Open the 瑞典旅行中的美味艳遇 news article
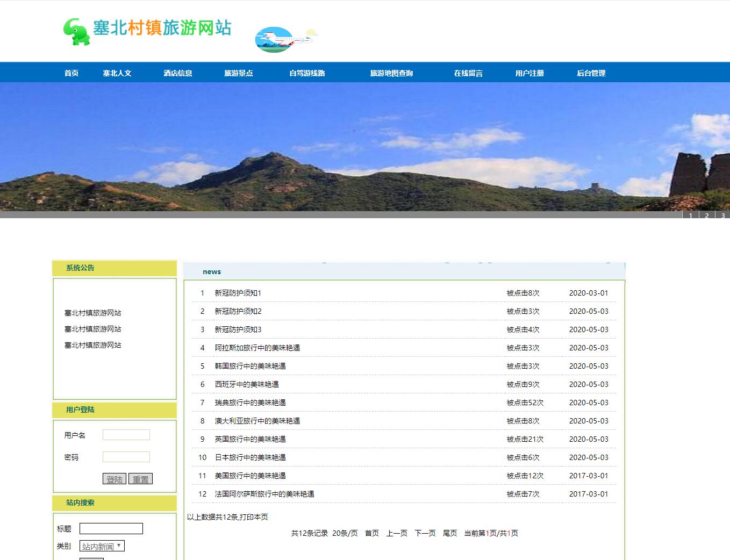This screenshot has width=730, height=560. (250, 403)
